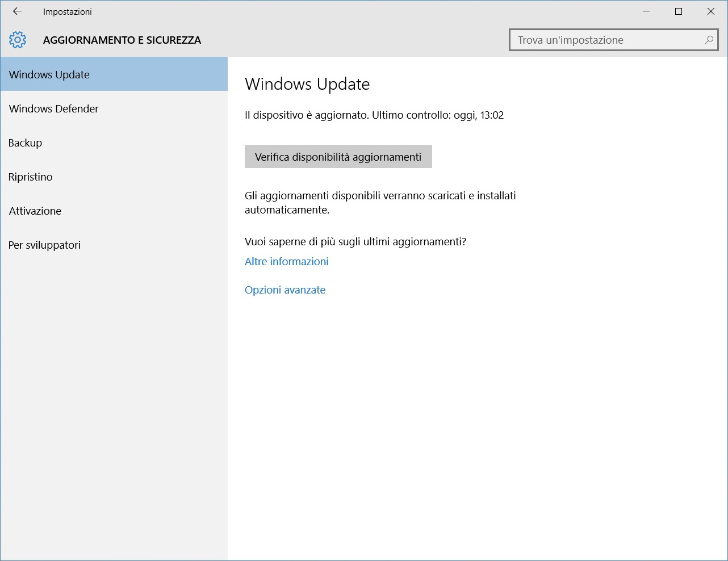Maximize the Impostazioni window

click(679, 11)
